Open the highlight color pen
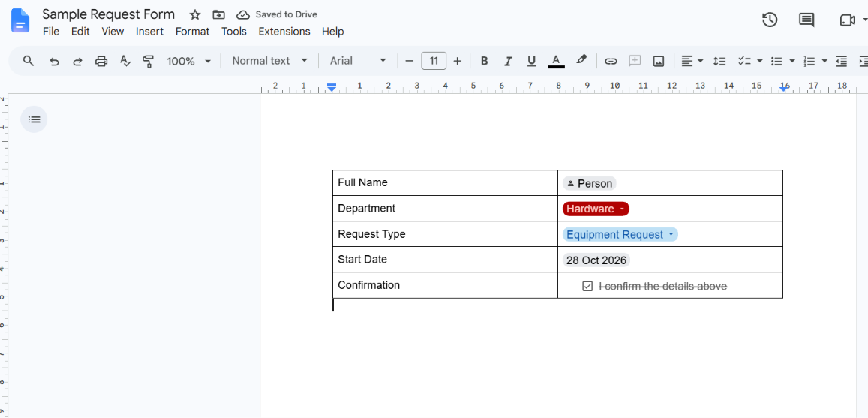The image size is (868, 418). (581, 60)
